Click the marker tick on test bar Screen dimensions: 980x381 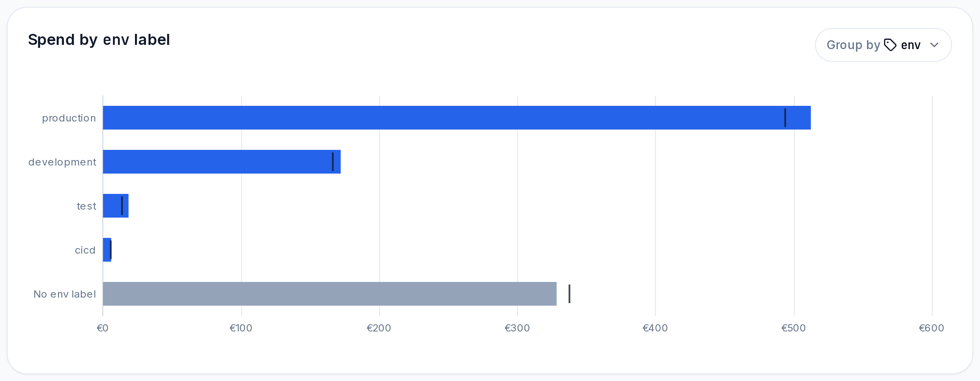122,206
